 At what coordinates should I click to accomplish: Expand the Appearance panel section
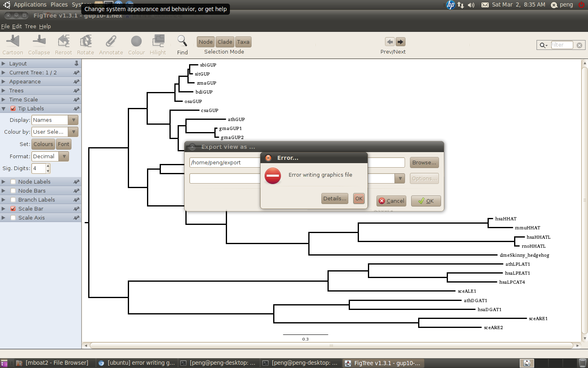click(25, 82)
